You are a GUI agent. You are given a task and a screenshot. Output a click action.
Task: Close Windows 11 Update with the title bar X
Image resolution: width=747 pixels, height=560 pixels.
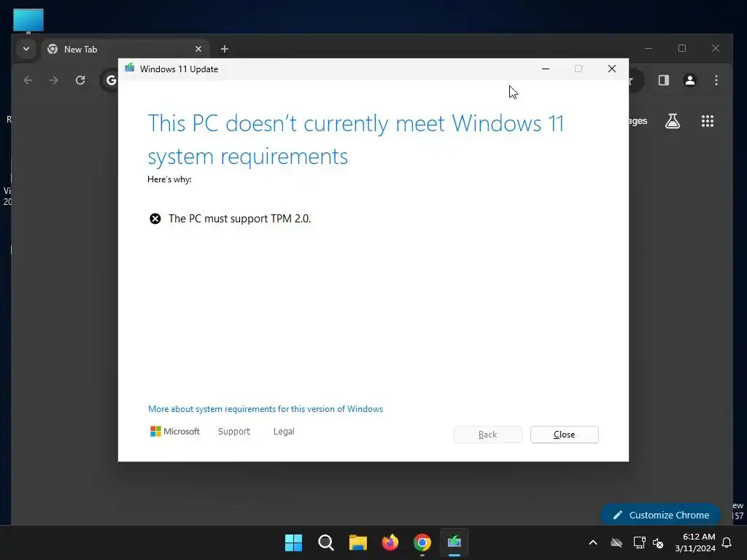(x=612, y=69)
